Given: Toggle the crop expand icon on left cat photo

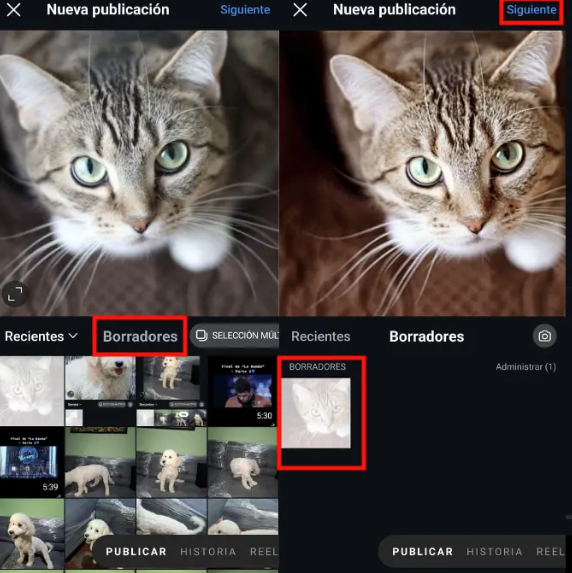Looking at the screenshot, I should click(x=15, y=294).
